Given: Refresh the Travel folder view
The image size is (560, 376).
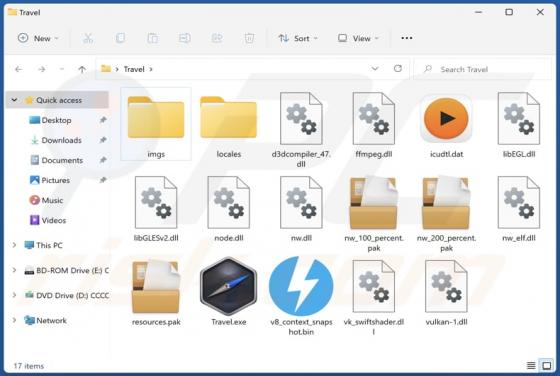Looking at the screenshot, I should (x=398, y=69).
